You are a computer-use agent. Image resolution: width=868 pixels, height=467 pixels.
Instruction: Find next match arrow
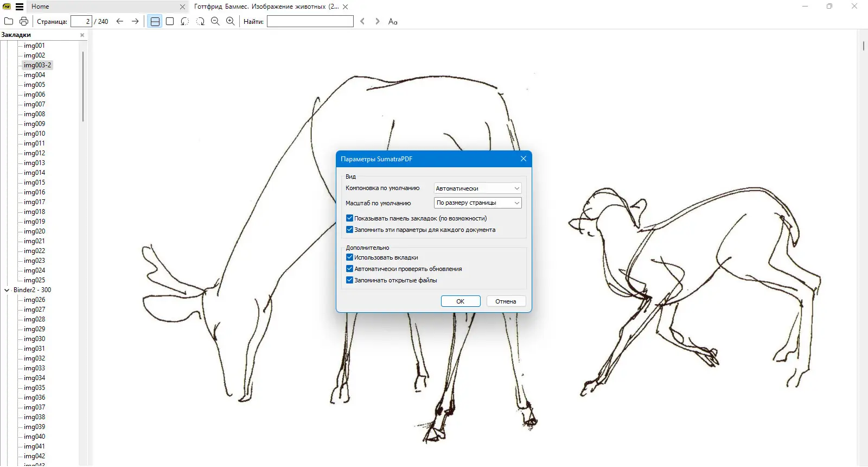pyautogui.click(x=378, y=21)
